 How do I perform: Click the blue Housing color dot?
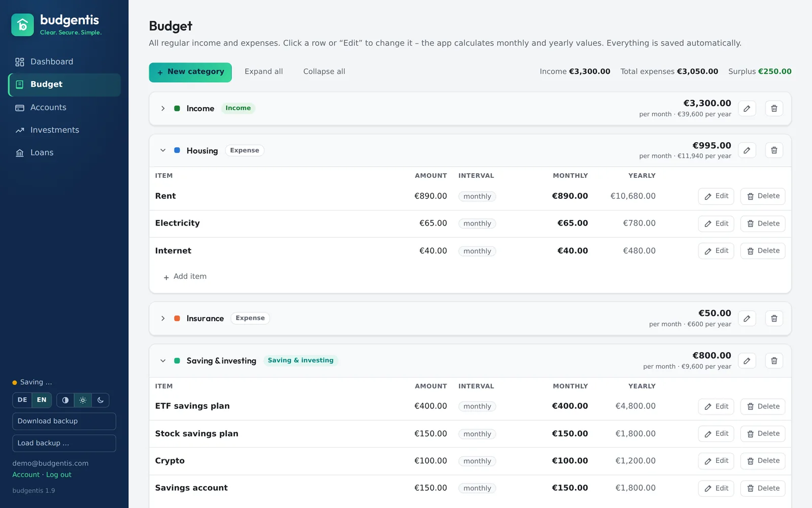point(177,150)
